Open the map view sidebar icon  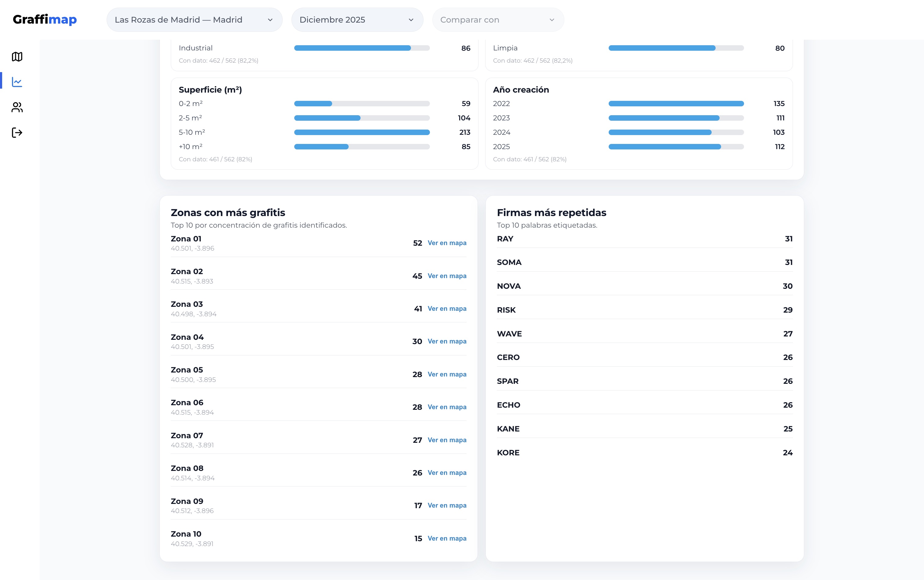coord(17,57)
